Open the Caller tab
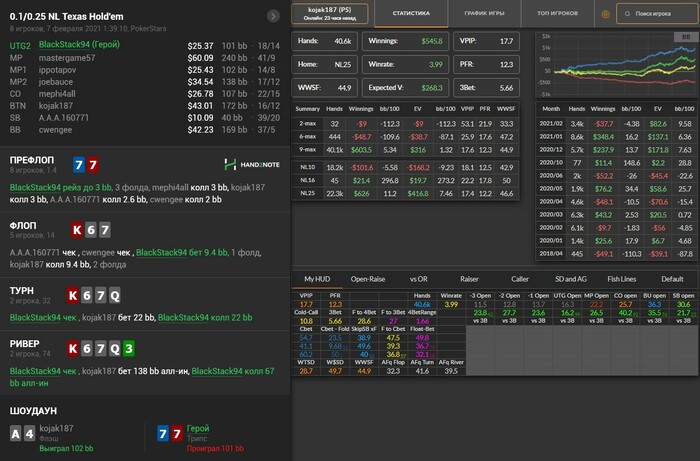This screenshot has width=700, height=461. [520, 279]
